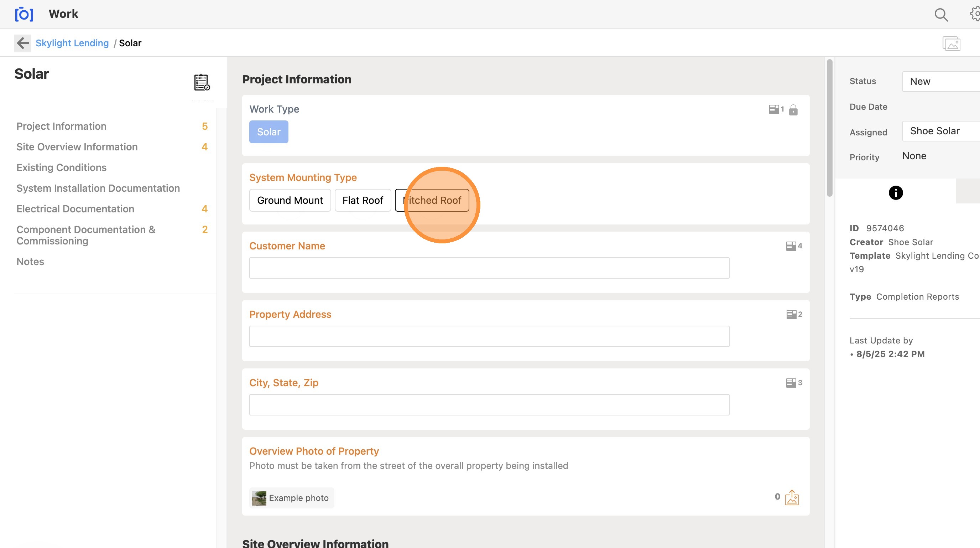Click the Customer Name input field
Viewport: 980px width, 548px height.
click(489, 268)
